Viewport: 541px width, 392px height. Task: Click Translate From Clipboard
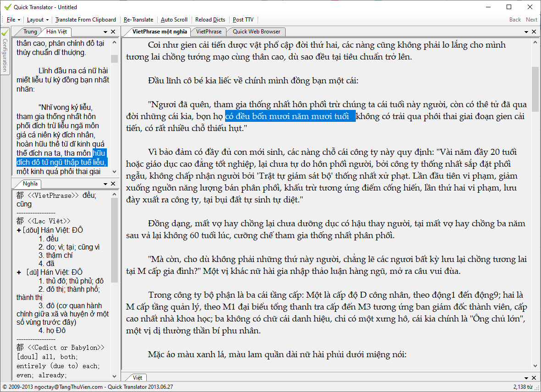86,20
